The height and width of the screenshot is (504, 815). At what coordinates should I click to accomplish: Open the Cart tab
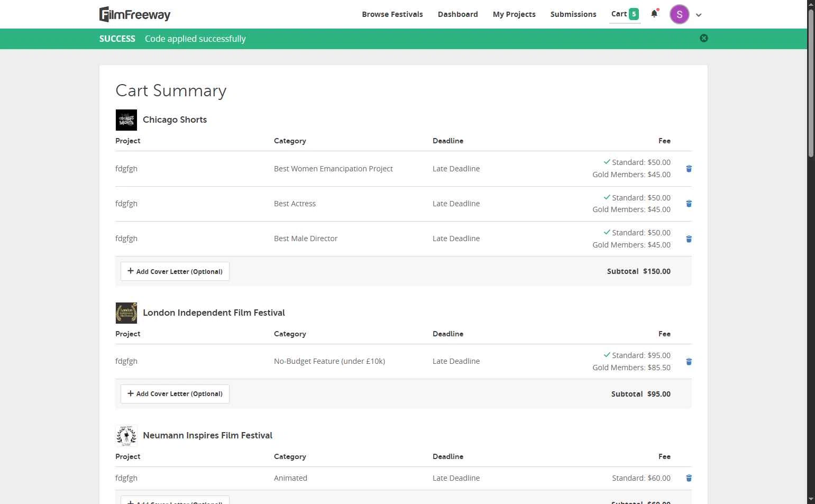coord(625,14)
